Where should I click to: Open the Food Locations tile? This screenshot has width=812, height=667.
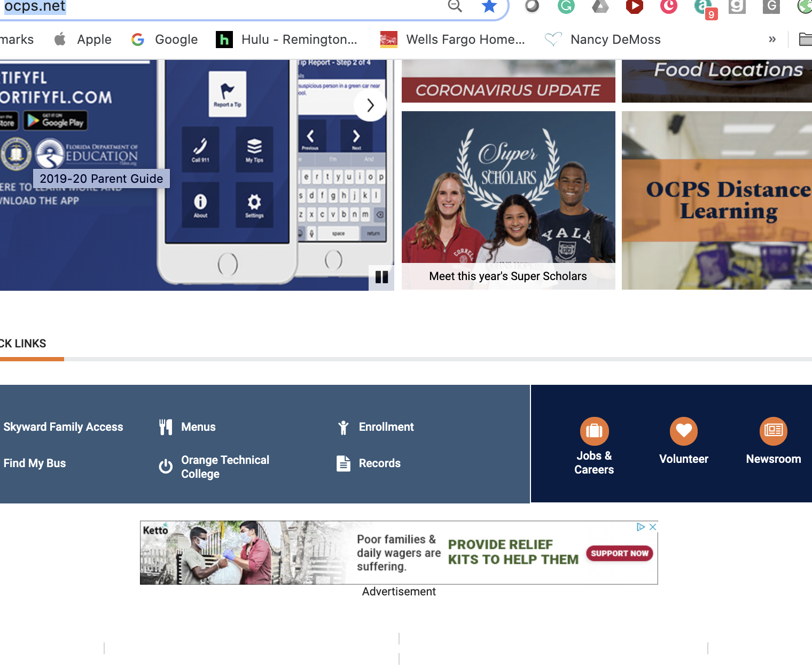[717, 81]
